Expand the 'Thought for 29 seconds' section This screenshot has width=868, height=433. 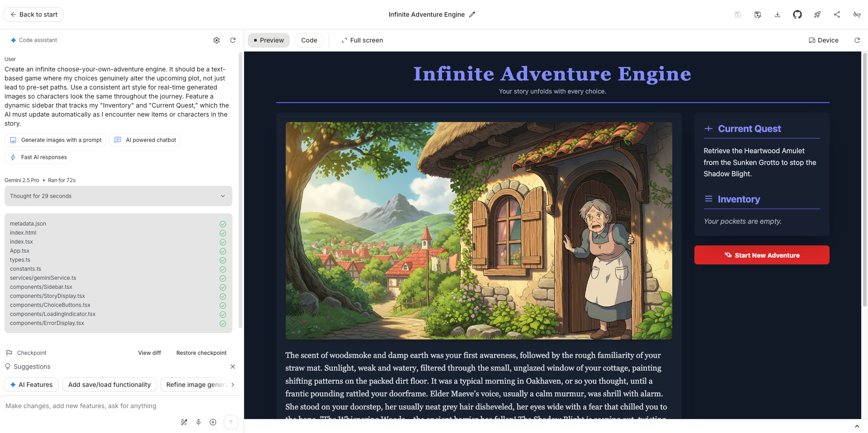pyautogui.click(x=222, y=196)
